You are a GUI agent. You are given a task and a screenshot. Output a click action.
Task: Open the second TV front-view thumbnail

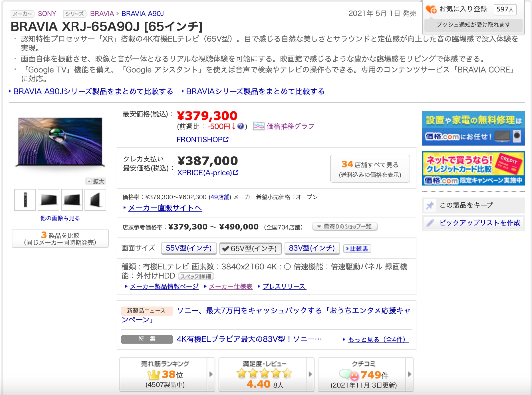(49, 200)
